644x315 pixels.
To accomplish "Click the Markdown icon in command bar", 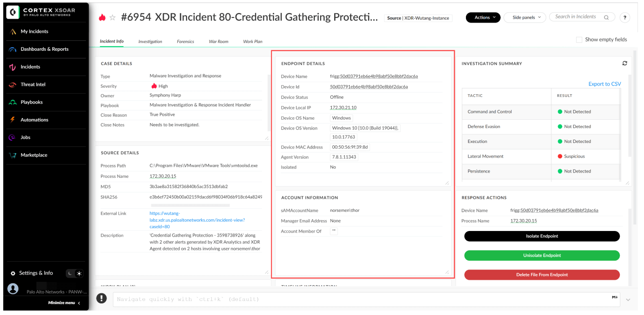I will tap(614, 298).
